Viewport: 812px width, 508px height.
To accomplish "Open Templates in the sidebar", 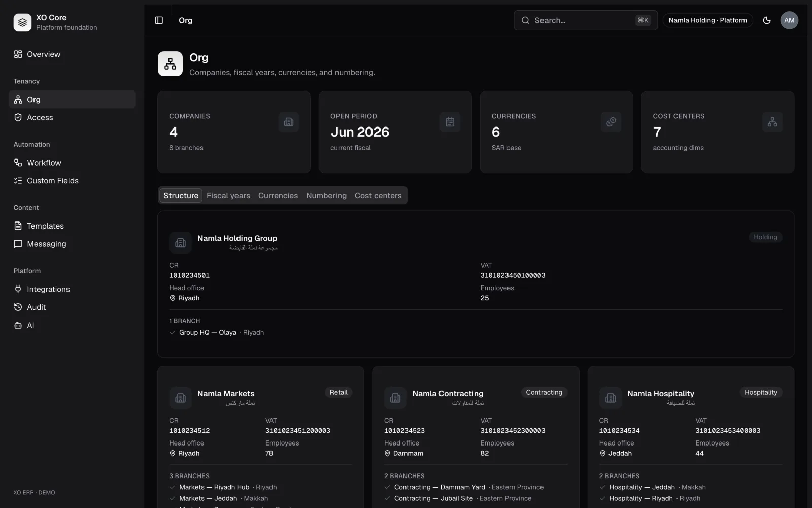I will pos(72,226).
